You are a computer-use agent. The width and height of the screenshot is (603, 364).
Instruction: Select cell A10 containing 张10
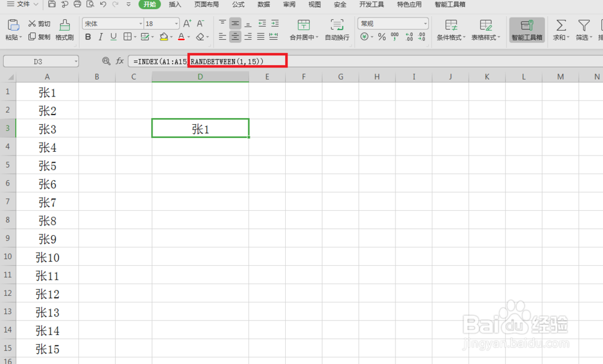47,257
